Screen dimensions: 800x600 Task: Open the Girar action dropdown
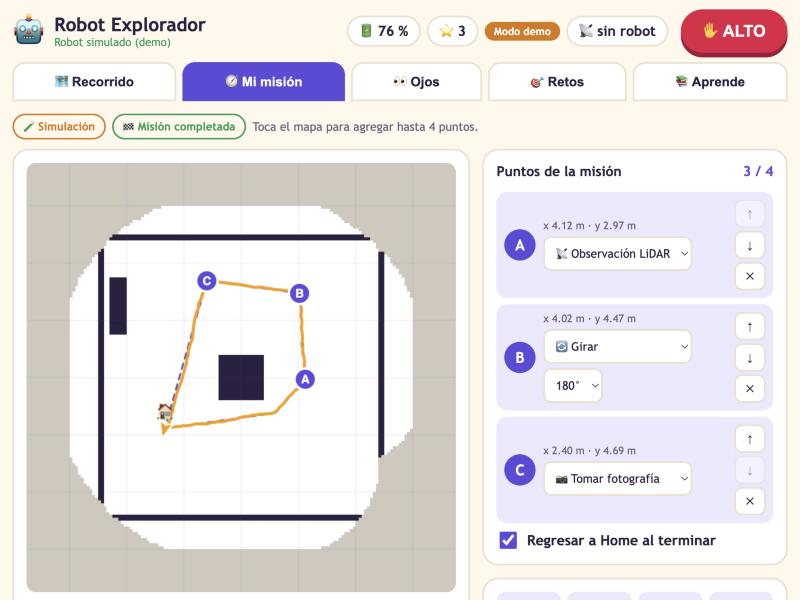click(x=617, y=346)
